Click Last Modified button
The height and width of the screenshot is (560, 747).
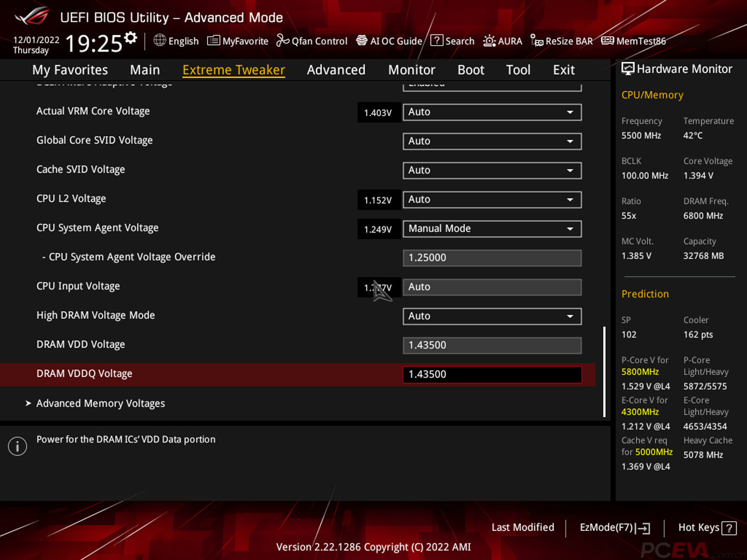522,527
